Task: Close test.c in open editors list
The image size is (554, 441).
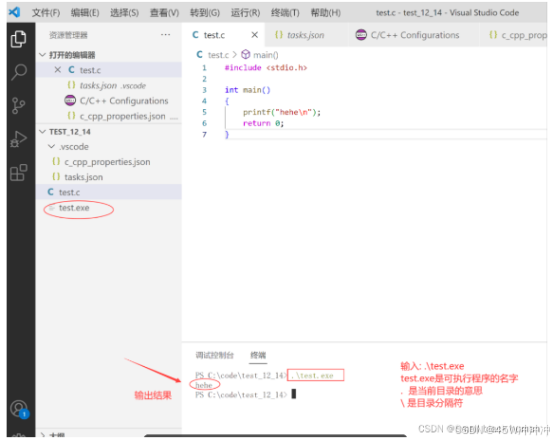Action: pos(58,70)
